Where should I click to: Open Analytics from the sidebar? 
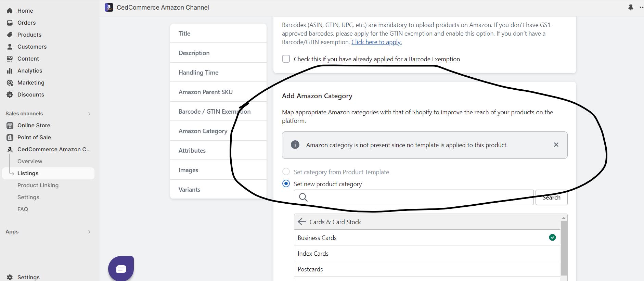(x=30, y=71)
